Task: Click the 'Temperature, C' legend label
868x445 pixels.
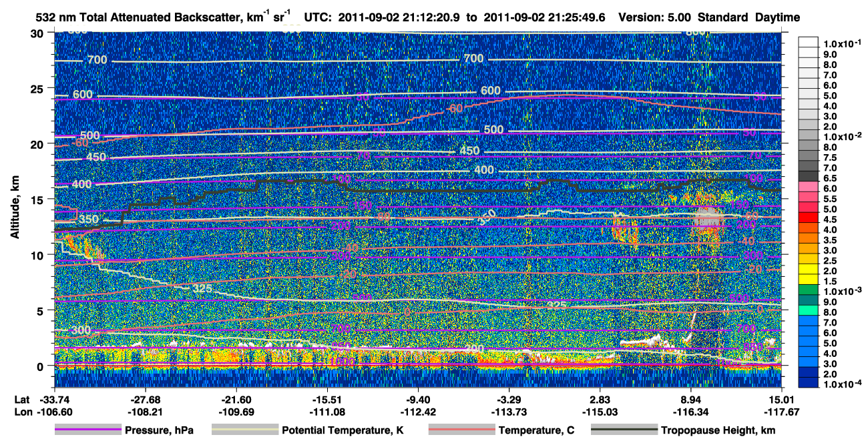Action: point(537,430)
